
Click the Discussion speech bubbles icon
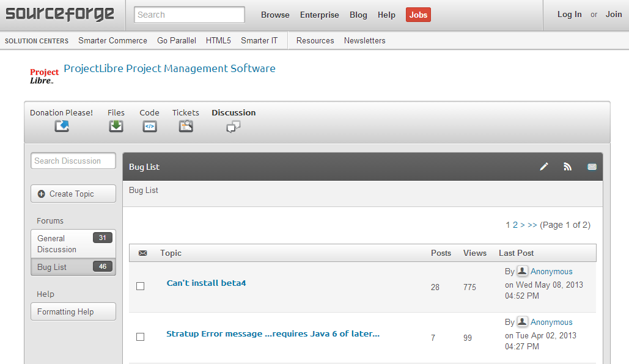(234, 126)
